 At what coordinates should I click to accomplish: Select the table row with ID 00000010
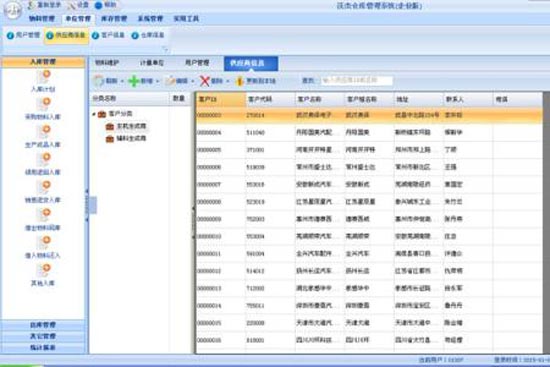369,236
